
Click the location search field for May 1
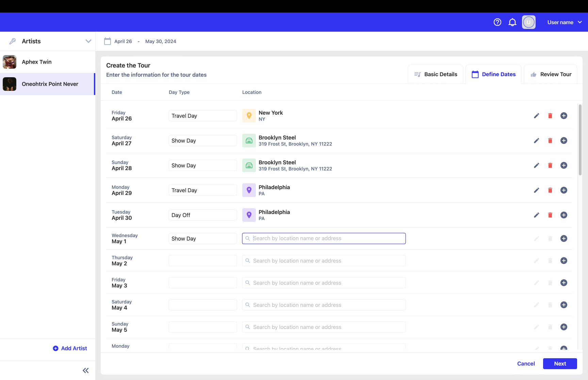tap(324, 238)
